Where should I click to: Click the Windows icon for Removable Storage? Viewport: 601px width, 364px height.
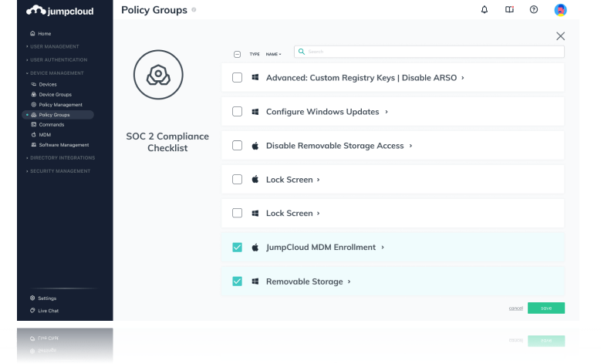[255, 281]
